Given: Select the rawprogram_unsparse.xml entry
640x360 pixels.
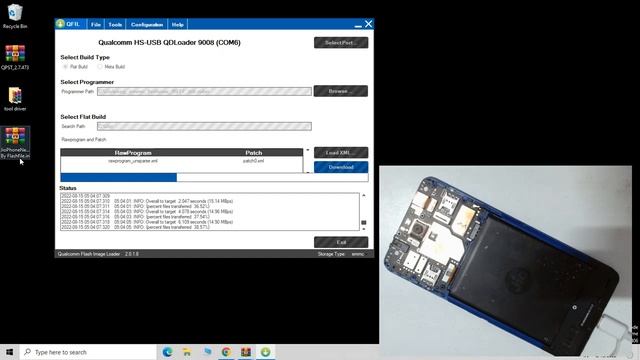Looking at the screenshot, I should click(133, 161).
